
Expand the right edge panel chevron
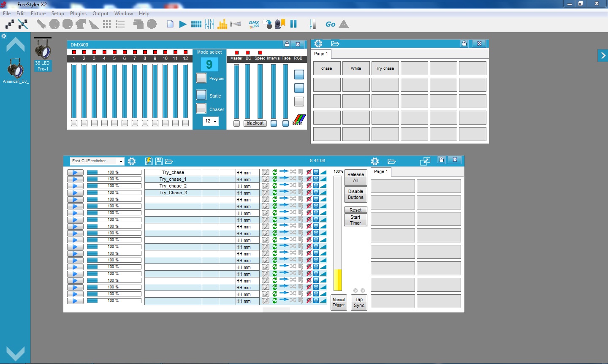click(x=603, y=55)
